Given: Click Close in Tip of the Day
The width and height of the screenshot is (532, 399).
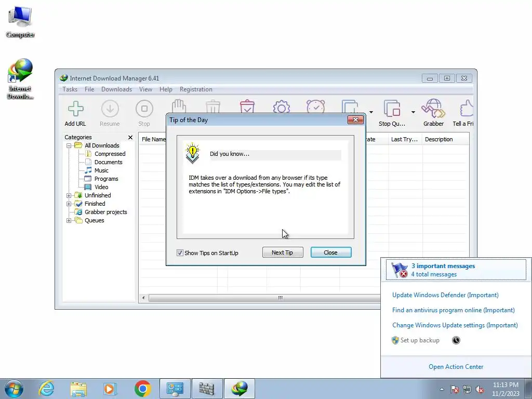Looking at the screenshot, I should [331, 252].
